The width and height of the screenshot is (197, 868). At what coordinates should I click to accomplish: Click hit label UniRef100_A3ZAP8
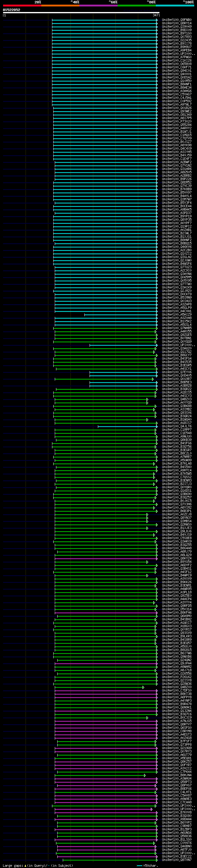[177, 304]
